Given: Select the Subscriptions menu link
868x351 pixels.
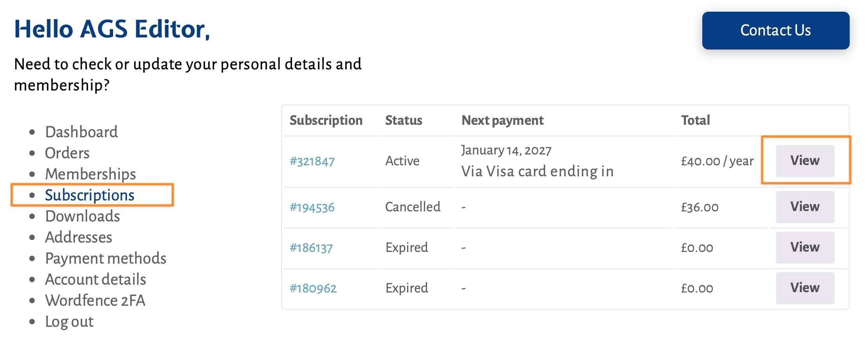Looking at the screenshot, I should click(89, 195).
